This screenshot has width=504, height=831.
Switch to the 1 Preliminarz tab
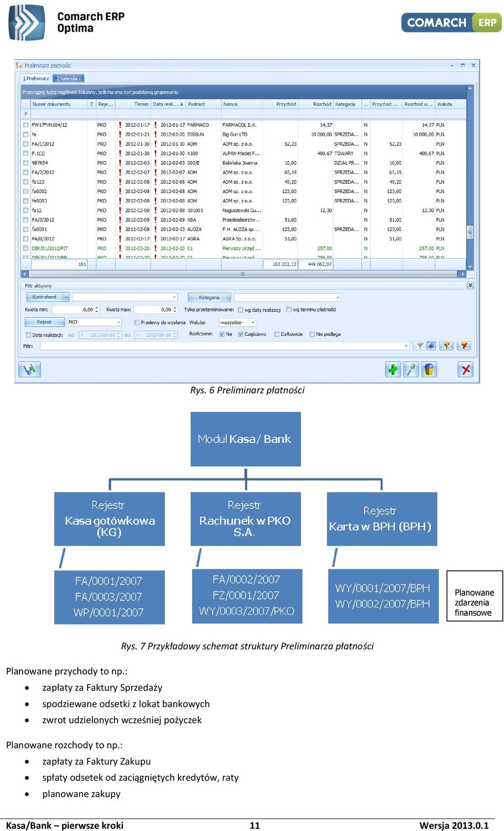[36, 78]
